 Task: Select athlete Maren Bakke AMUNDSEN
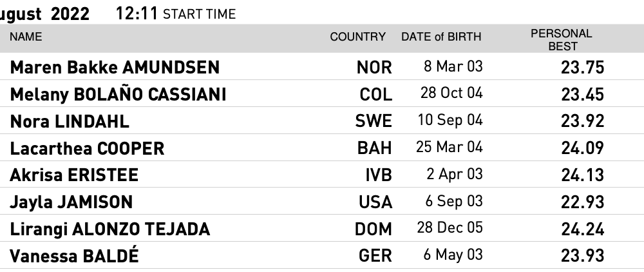(115, 67)
